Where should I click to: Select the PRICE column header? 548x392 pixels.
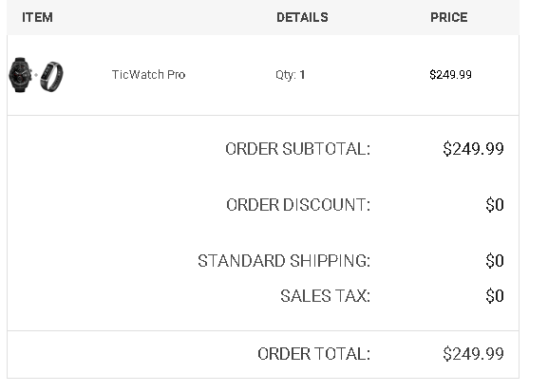(x=448, y=17)
